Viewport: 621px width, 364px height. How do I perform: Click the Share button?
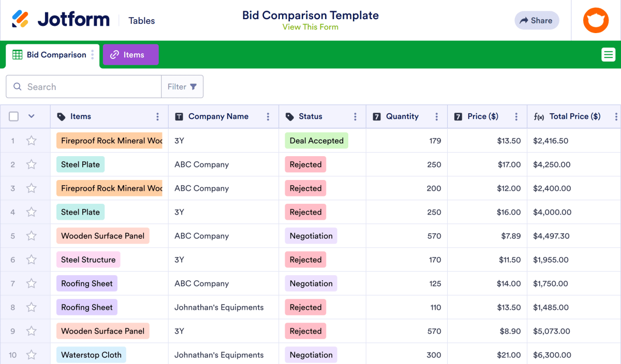(537, 20)
